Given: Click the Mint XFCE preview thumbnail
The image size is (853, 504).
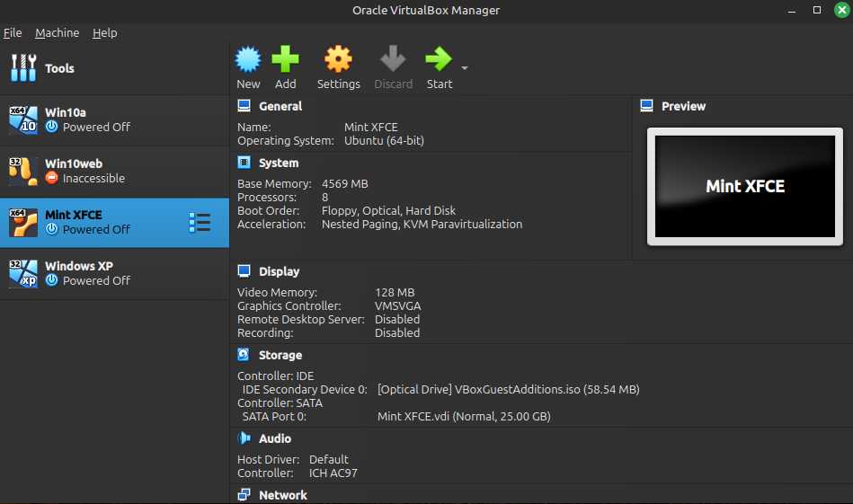Looking at the screenshot, I should pos(744,187).
